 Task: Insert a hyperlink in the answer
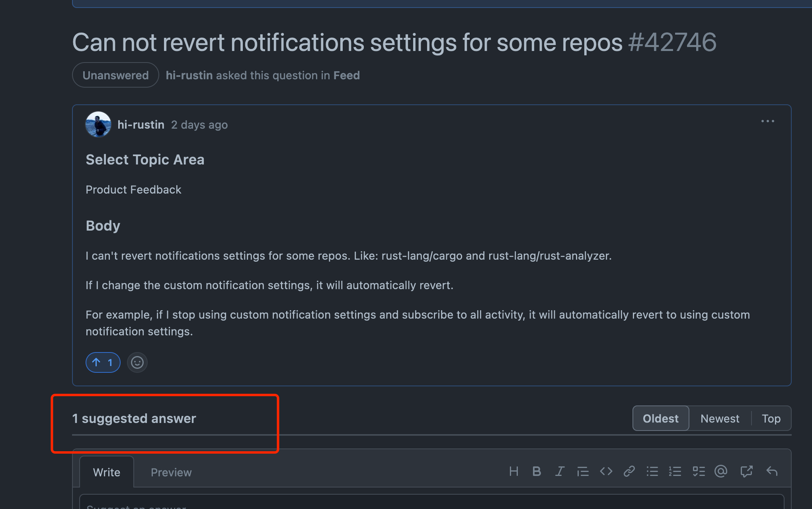tap(629, 472)
